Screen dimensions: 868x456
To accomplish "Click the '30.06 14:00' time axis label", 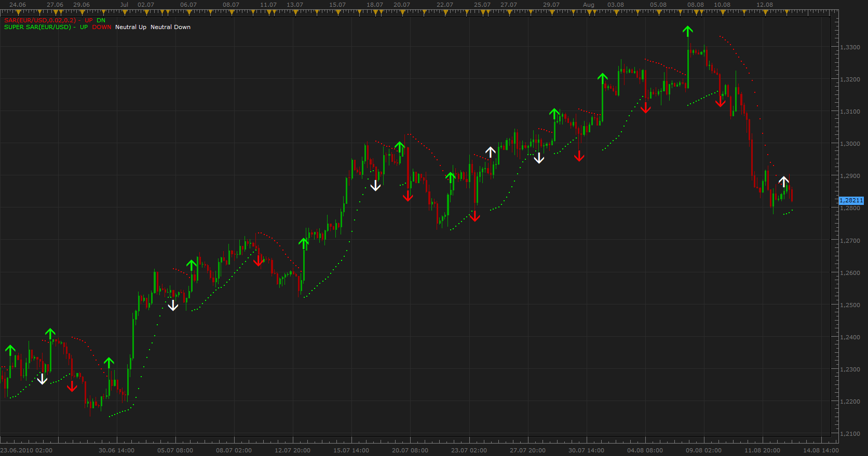I will pyautogui.click(x=117, y=450).
